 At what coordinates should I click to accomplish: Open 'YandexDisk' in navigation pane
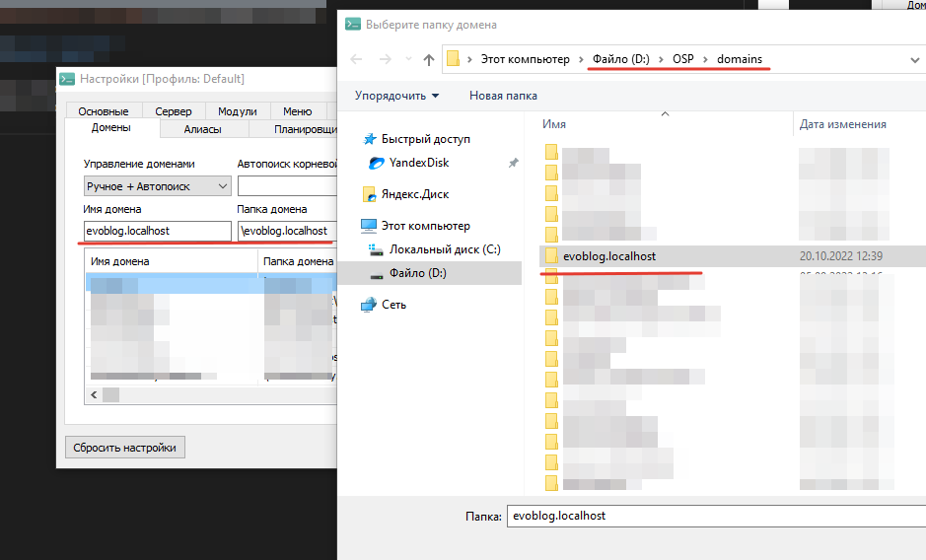(419, 163)
